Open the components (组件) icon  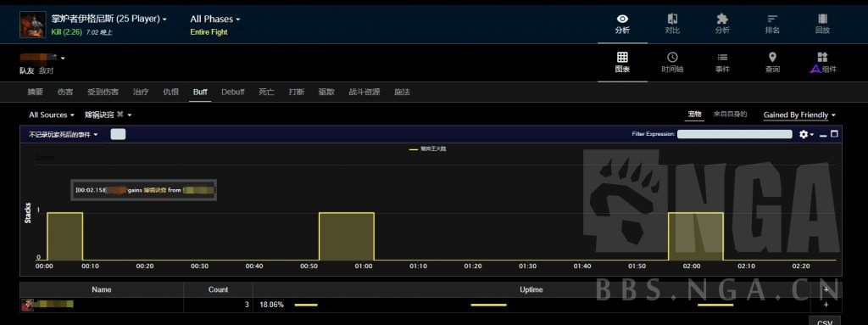(823, 63)
